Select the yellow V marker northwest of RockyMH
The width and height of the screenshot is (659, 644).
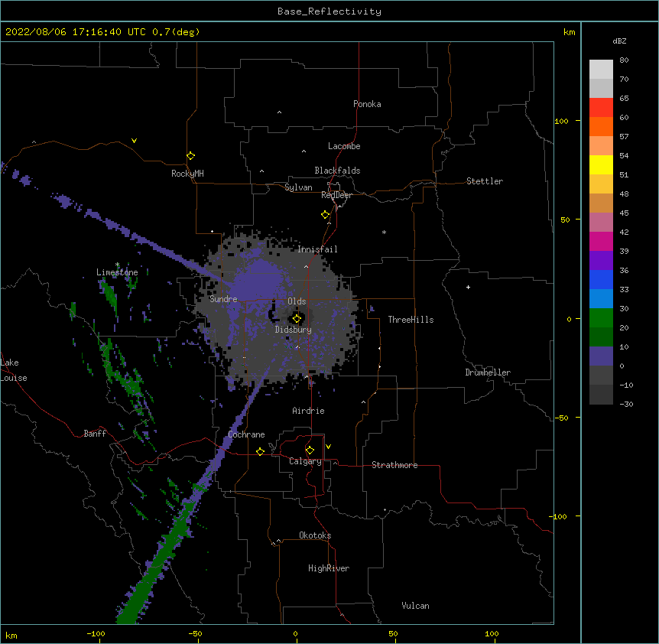point(134,141)
